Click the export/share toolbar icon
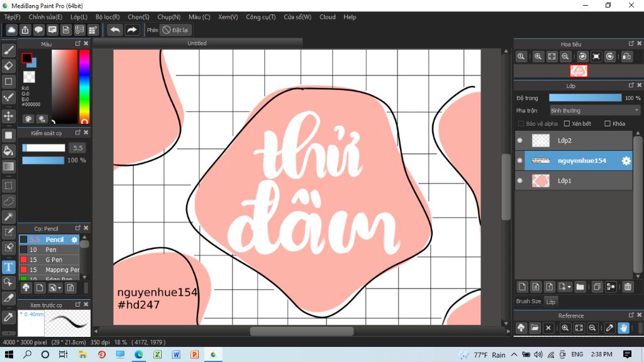 coord(25,30)
